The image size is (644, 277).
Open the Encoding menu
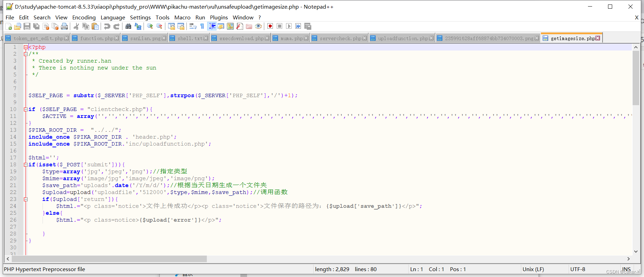click(x=84, y=17)
